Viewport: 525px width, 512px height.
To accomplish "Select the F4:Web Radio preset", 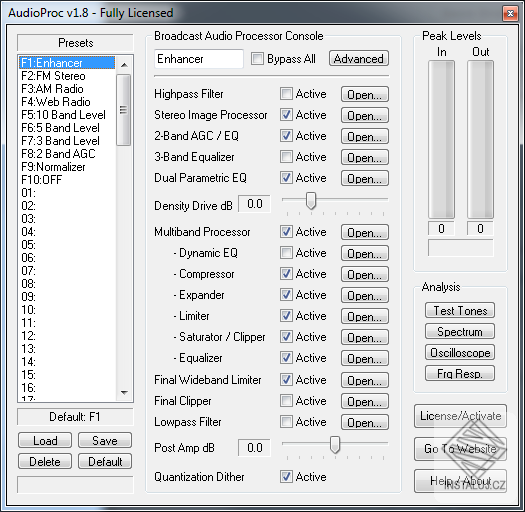I will pyautogui.click(x=67, y=102).
